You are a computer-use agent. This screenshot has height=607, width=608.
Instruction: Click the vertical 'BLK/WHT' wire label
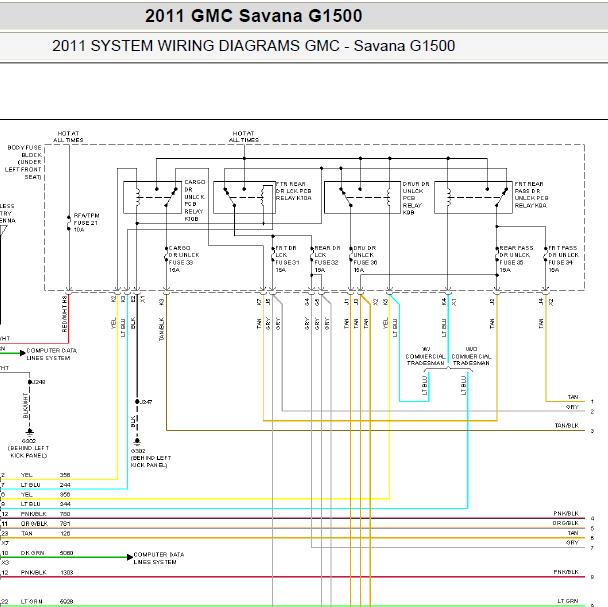tap(26, 406)
